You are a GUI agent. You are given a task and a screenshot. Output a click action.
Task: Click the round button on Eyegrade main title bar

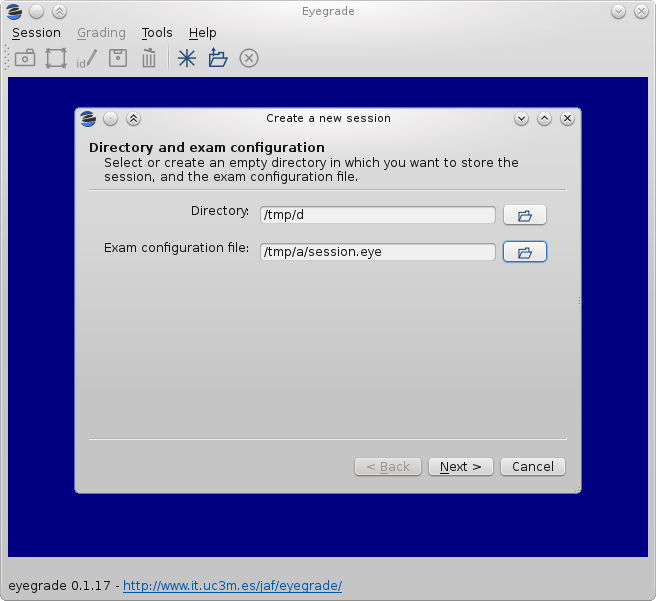tap(36, 12)
